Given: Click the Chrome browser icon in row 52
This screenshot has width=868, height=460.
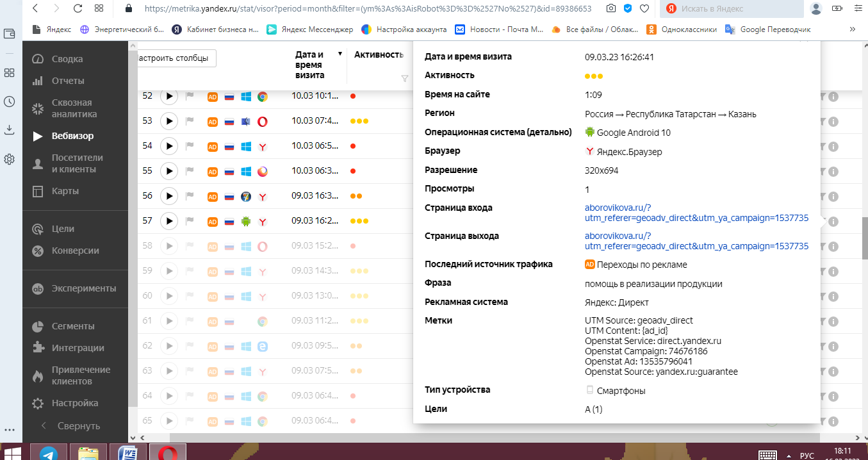Looking at the screenshot, I should coord(262,97).
